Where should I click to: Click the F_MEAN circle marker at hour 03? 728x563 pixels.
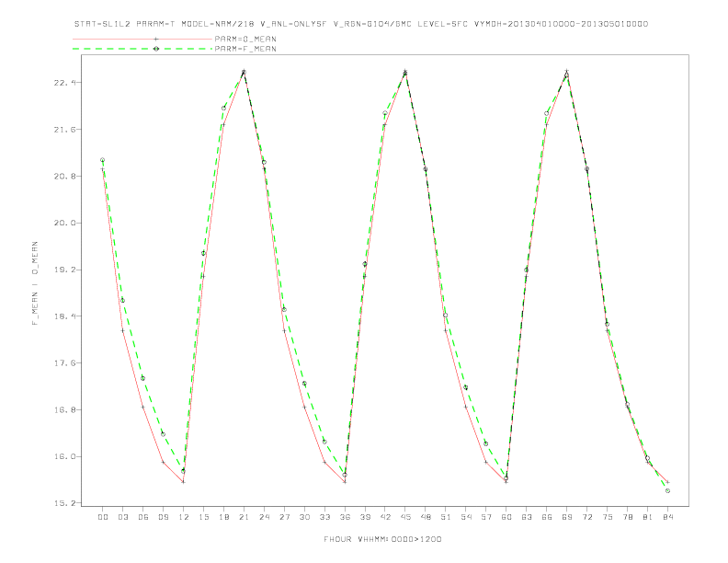pos(122,301)
